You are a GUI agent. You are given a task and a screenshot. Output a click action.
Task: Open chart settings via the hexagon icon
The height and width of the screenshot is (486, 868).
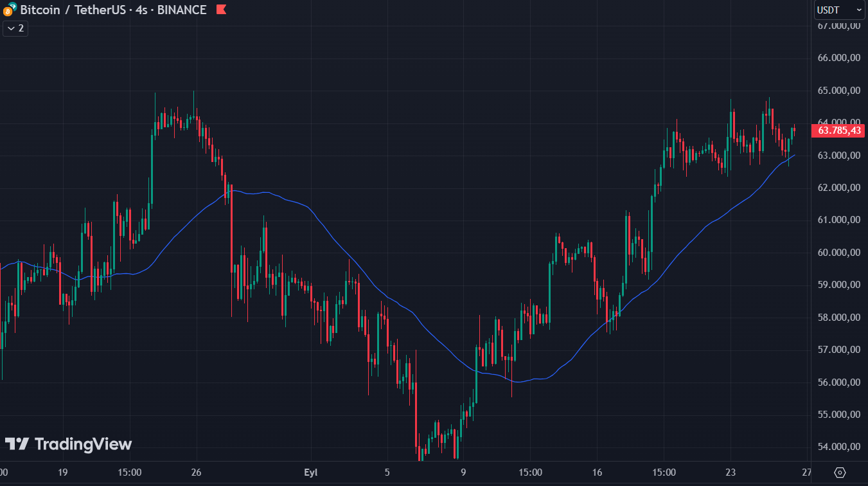coord(840,473)
